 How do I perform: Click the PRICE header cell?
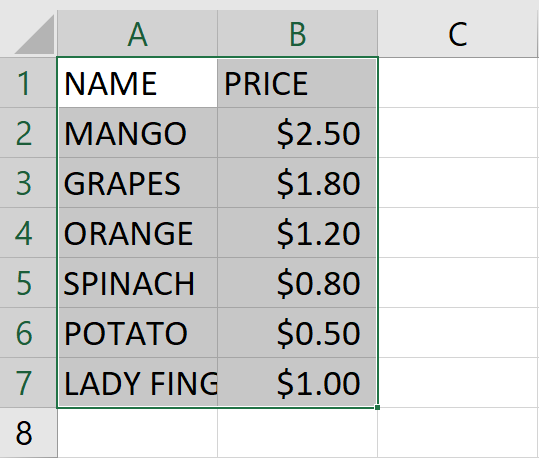(298, 83)
